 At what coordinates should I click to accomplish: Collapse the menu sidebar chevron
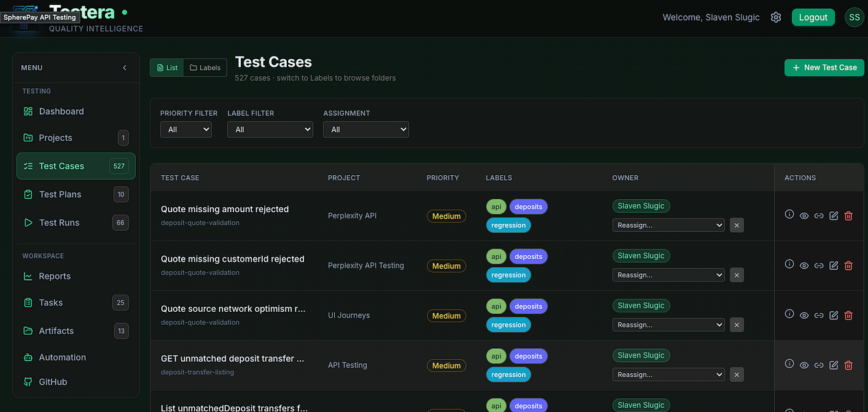pos(124,68)
